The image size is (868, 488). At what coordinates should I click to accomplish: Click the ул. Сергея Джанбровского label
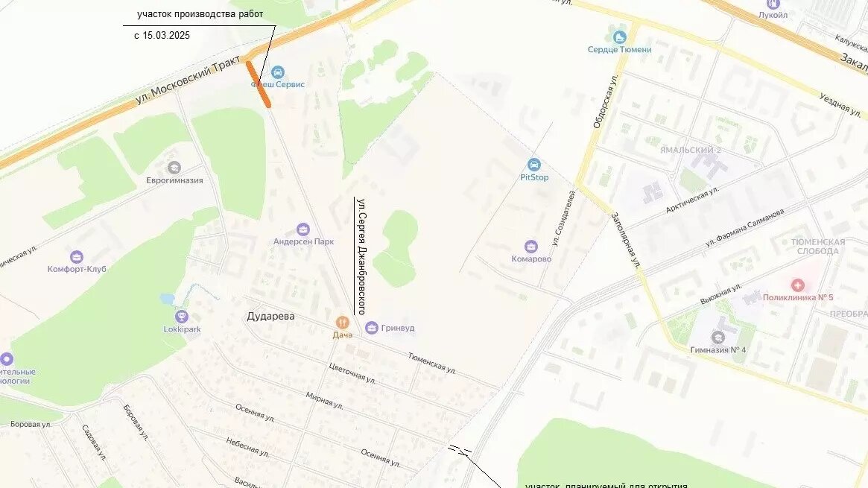coord(361,256)
